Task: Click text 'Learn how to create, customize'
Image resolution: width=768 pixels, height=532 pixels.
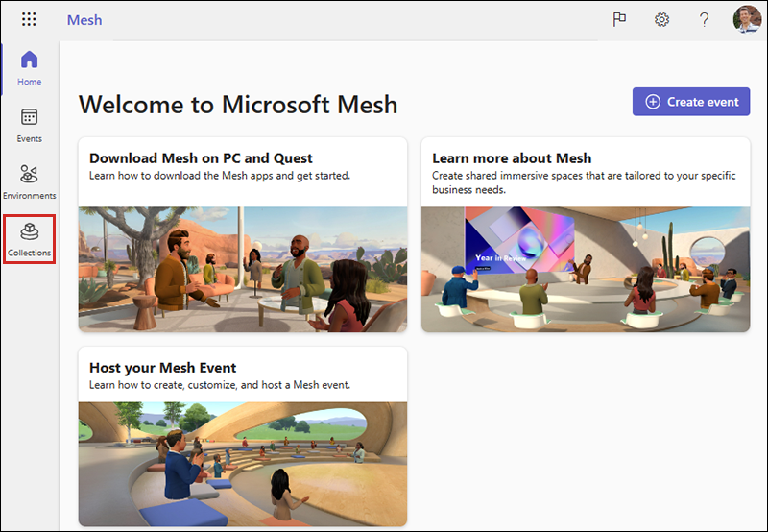Action: (163, 385)
